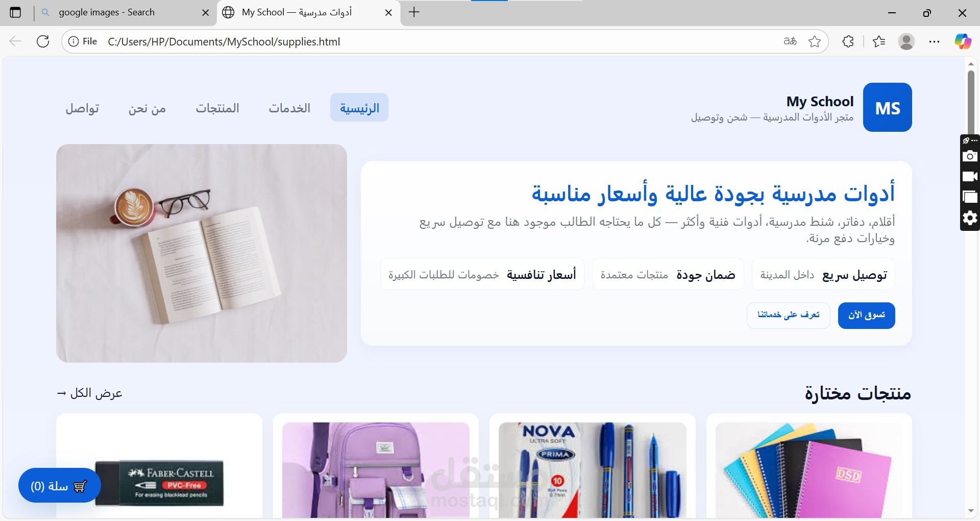
Task: Close the My School tab
Action: pos(388,12)
